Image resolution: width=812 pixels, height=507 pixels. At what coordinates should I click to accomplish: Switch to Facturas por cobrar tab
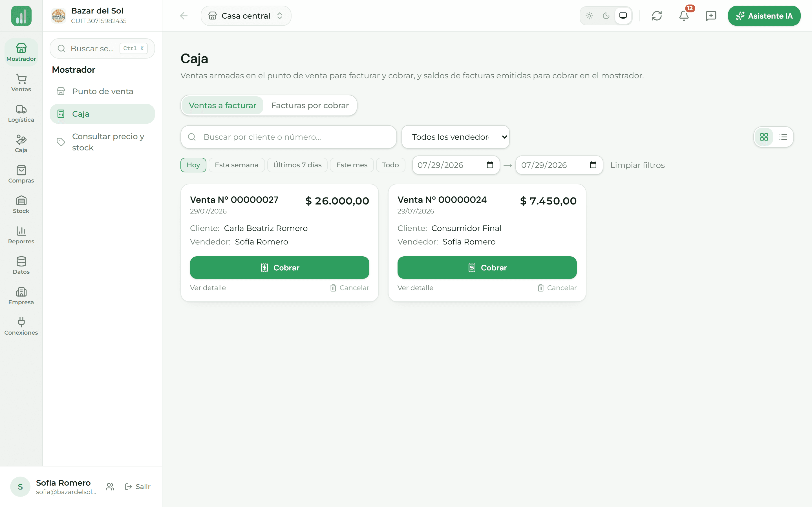click(310, 105)
